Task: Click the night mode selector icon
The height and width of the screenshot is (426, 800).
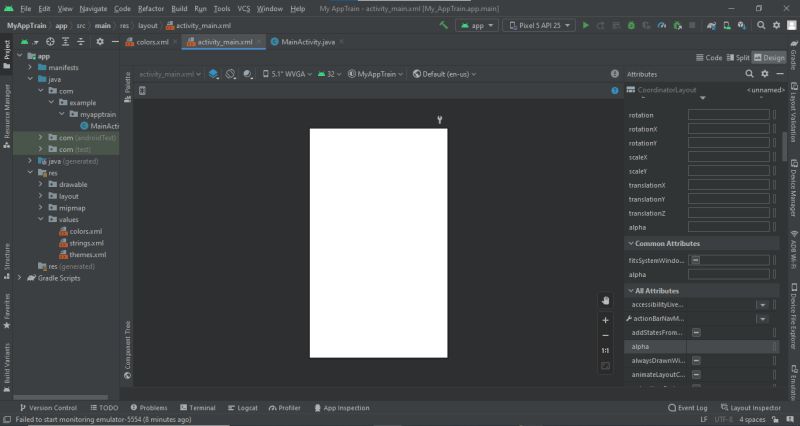Action: click(248, 74)
